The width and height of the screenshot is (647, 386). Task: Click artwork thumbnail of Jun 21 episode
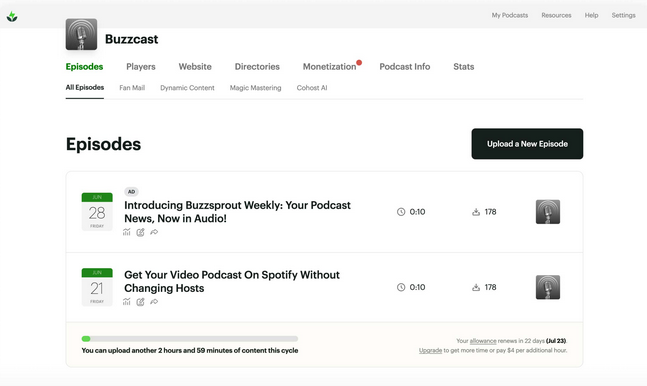548,287
